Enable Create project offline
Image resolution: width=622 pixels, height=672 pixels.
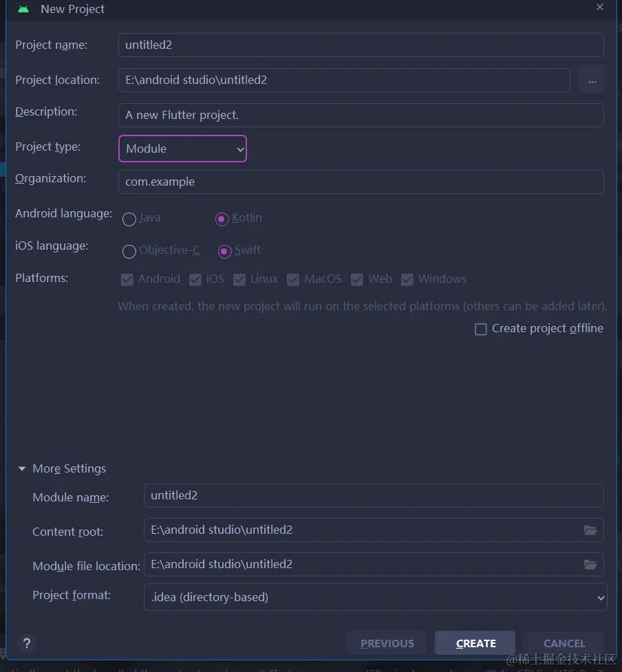480,329
